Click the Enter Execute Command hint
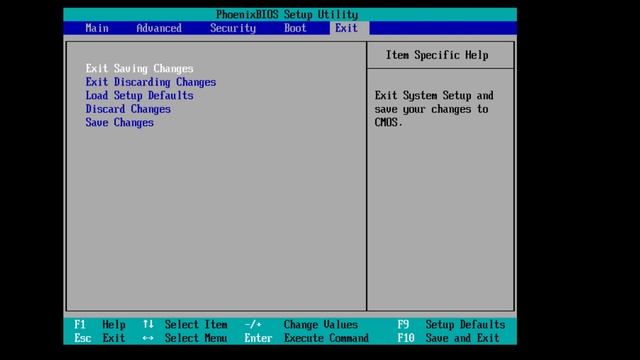Screen dimensions: 640x360 tap(306, 338)
